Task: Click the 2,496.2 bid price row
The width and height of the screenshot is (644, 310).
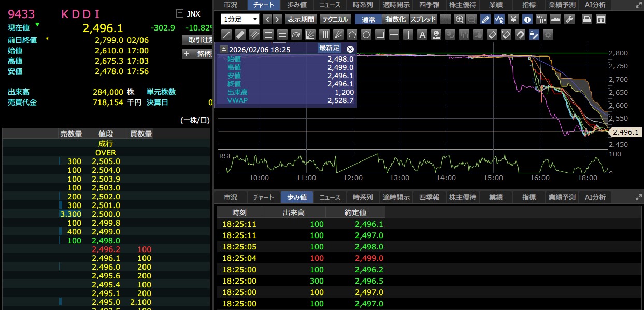Action: [106, 249]
